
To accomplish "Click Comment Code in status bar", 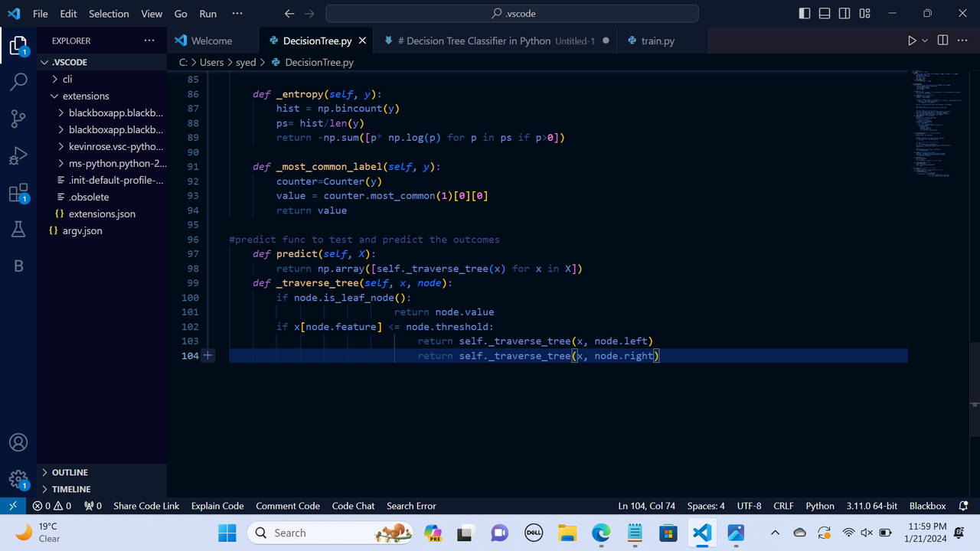I will 288,506.
